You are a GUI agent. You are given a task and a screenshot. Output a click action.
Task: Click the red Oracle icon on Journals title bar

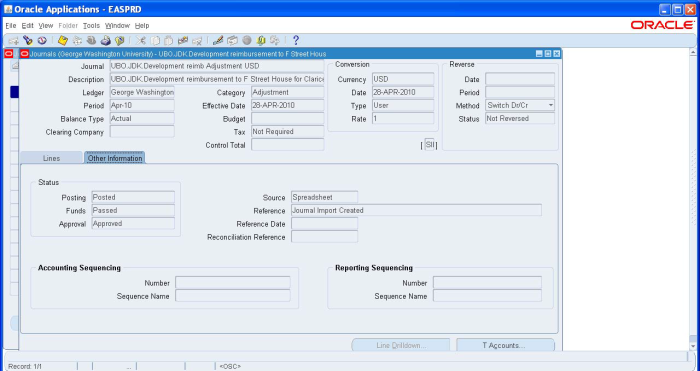(x=25, y=54)
